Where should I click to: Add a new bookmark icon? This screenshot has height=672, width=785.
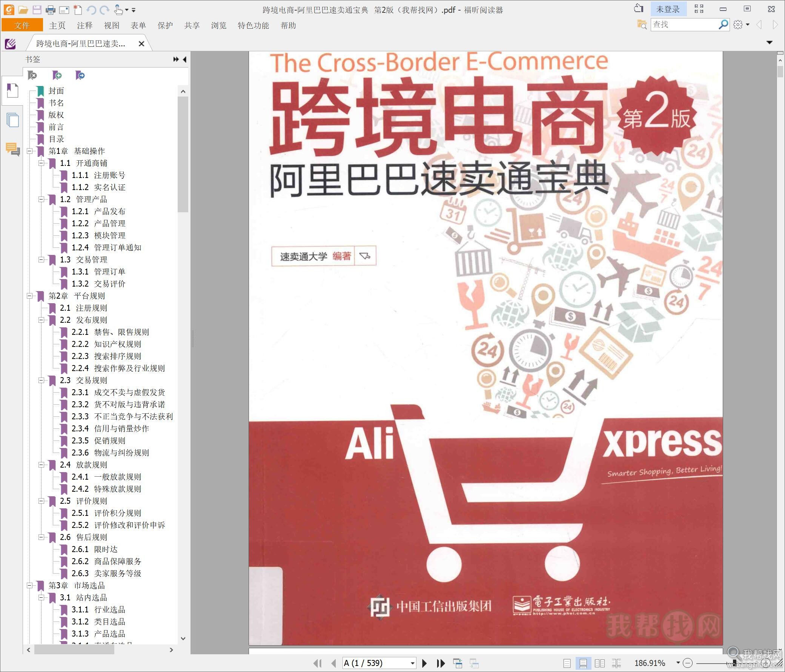(x=57, y=75)
